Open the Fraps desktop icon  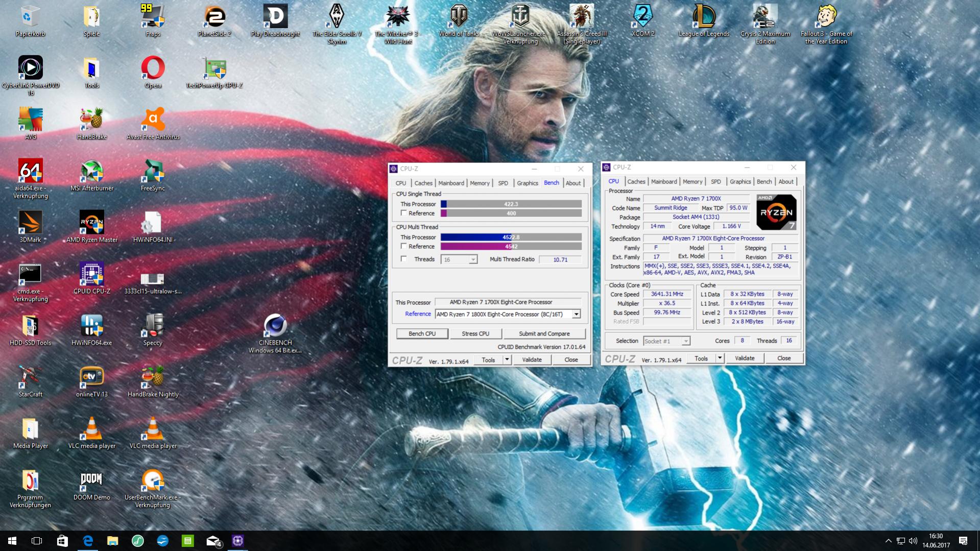click(153, 20)
